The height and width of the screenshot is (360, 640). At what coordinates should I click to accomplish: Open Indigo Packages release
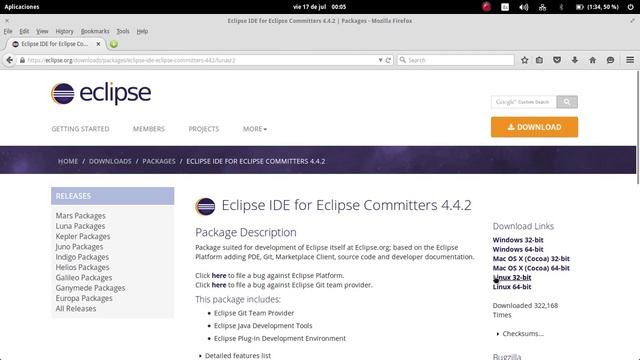point(82,257)
